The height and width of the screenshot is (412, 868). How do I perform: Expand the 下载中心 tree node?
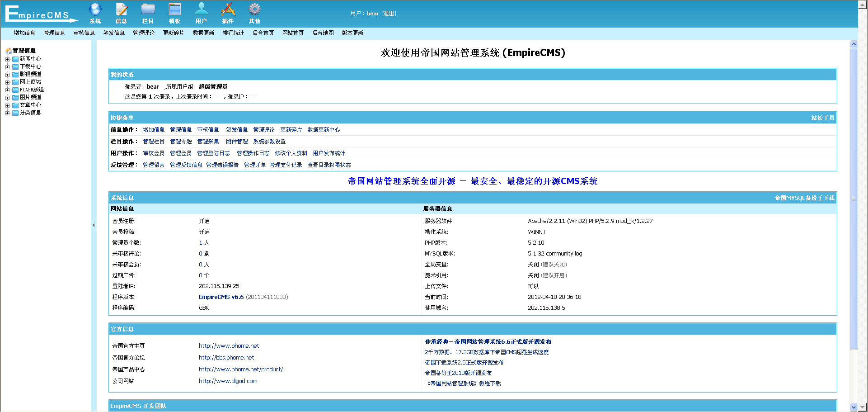click(7, 67)
